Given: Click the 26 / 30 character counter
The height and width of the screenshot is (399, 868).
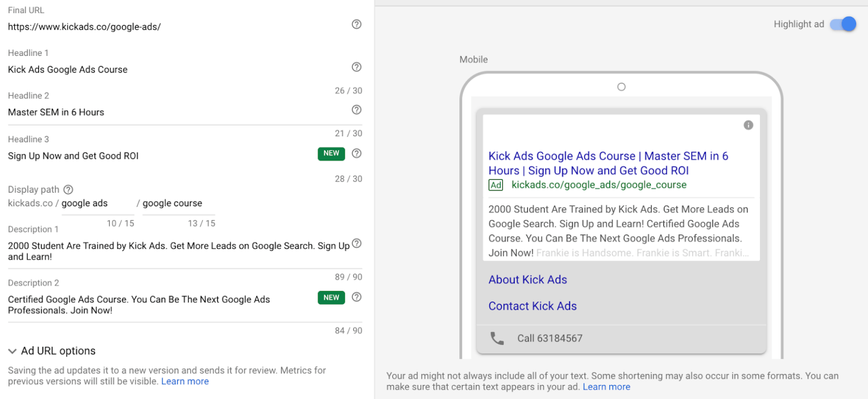Looking at the screenshot, I should click(x=349, y=90).
